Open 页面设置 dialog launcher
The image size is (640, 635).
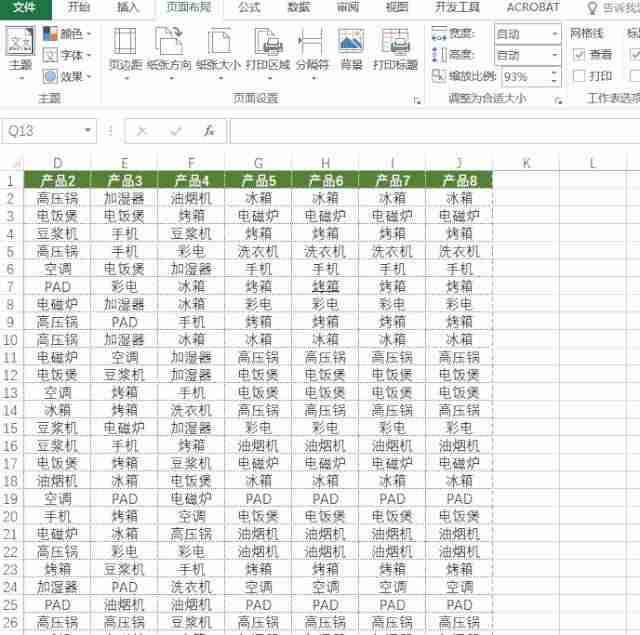417,100
